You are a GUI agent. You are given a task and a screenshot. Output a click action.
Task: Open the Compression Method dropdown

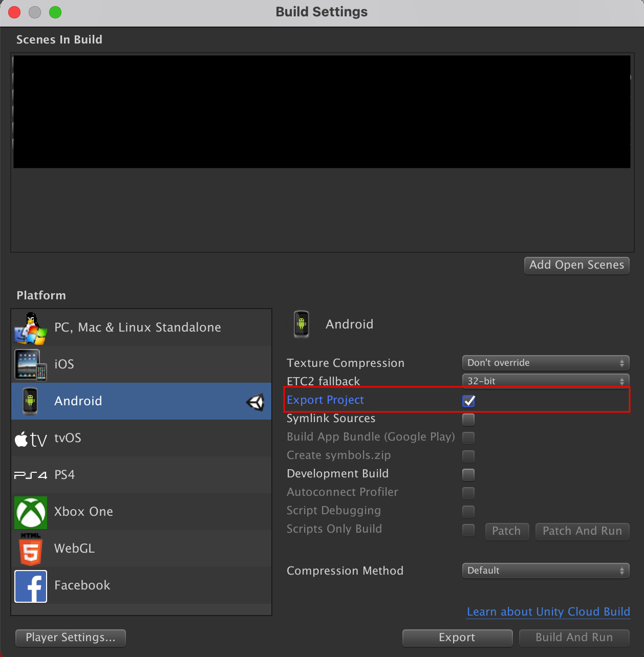[545, 571]
